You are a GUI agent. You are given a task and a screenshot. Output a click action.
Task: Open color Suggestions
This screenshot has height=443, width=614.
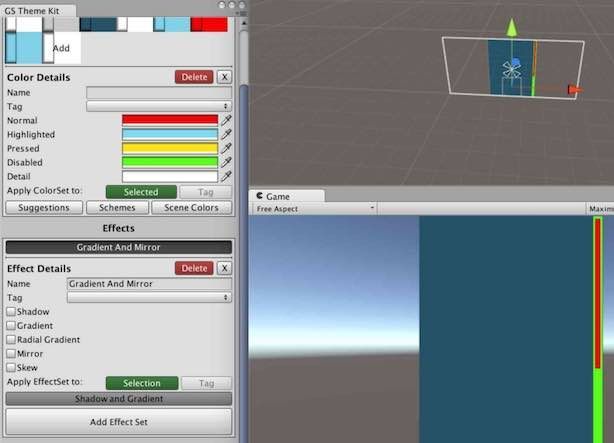pyautogui.click(x=44, y=208)
